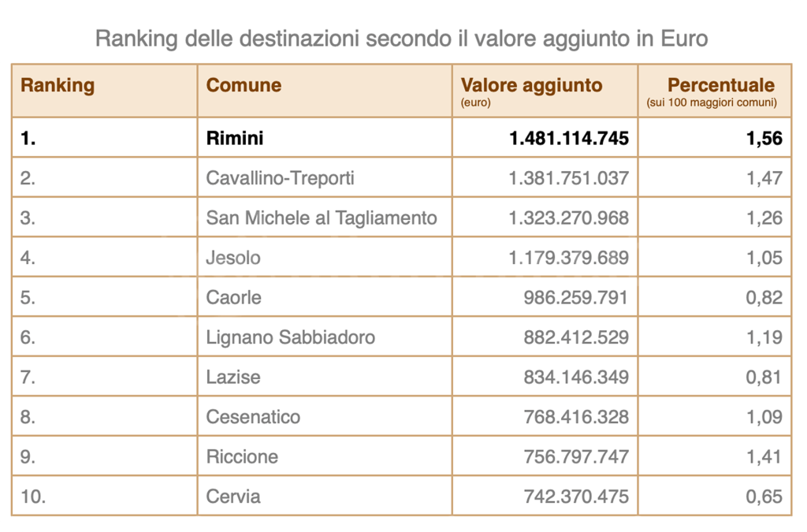Viewport: 807px width, 532px height.
Task: Select the Rimini cell
Action: coord(235,139)
